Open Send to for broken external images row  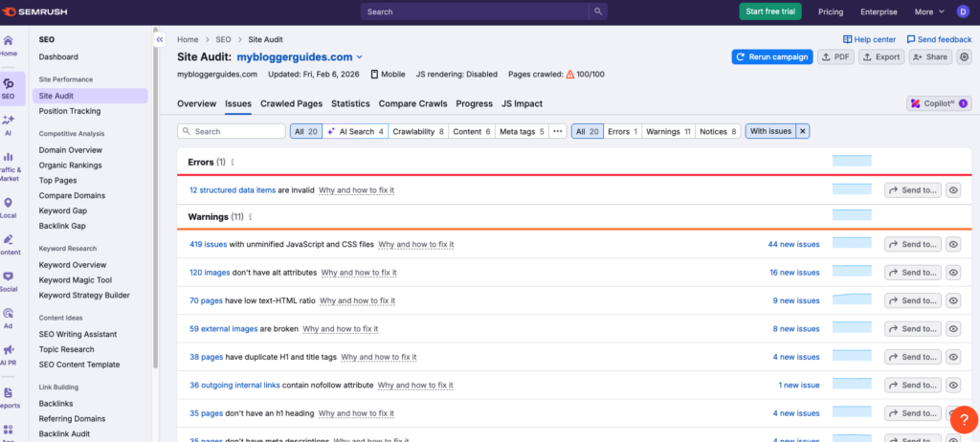point(912,329)
